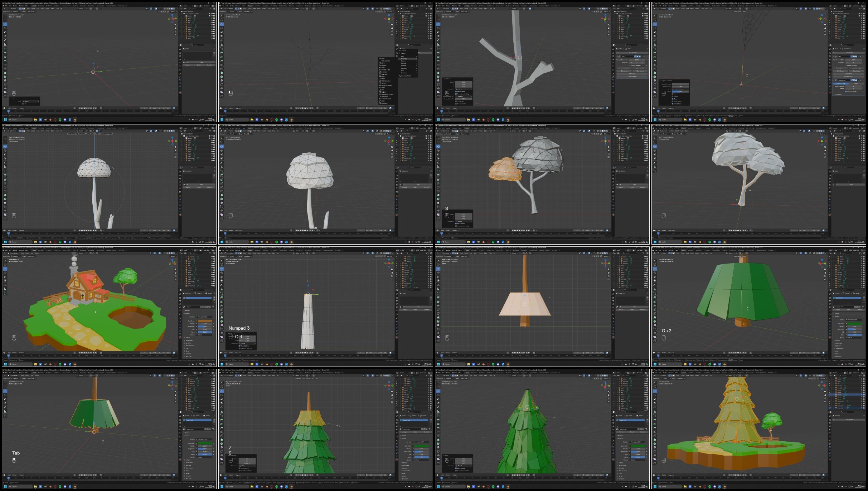This screenshot has height=491, width=868.
Task: Hide 'path' object eye icon in house frame
Action: click(212, 284)
